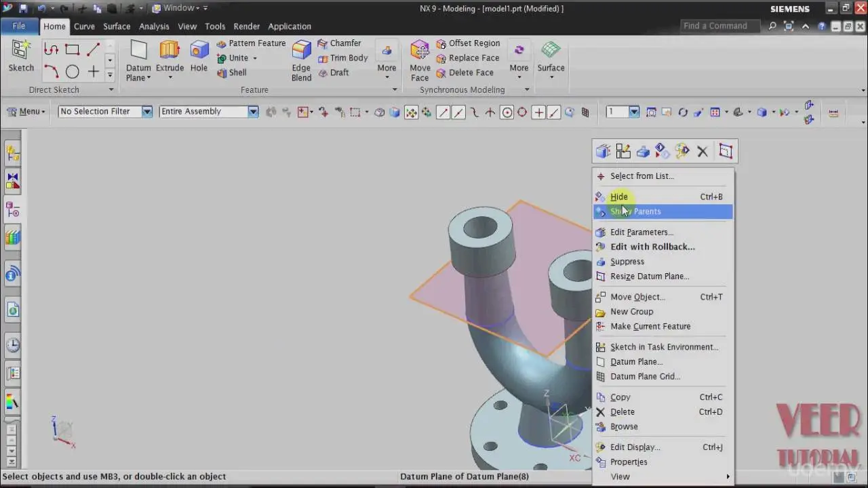
Task: Open the History clock sidebar tab
Action: coord(12,346)
